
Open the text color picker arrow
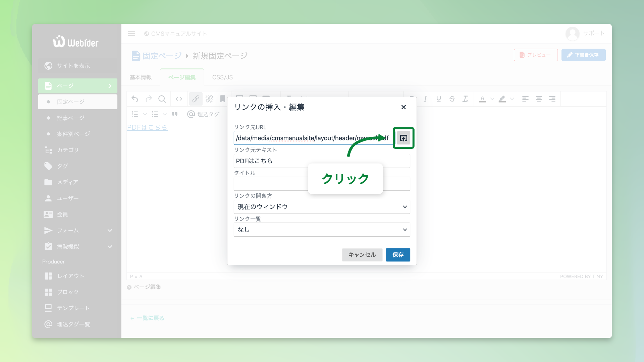[x=492, y=99]
